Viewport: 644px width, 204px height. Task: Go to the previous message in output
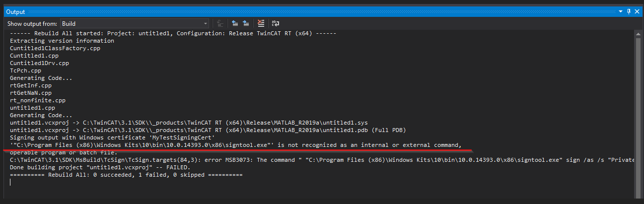tap(235, 23)
